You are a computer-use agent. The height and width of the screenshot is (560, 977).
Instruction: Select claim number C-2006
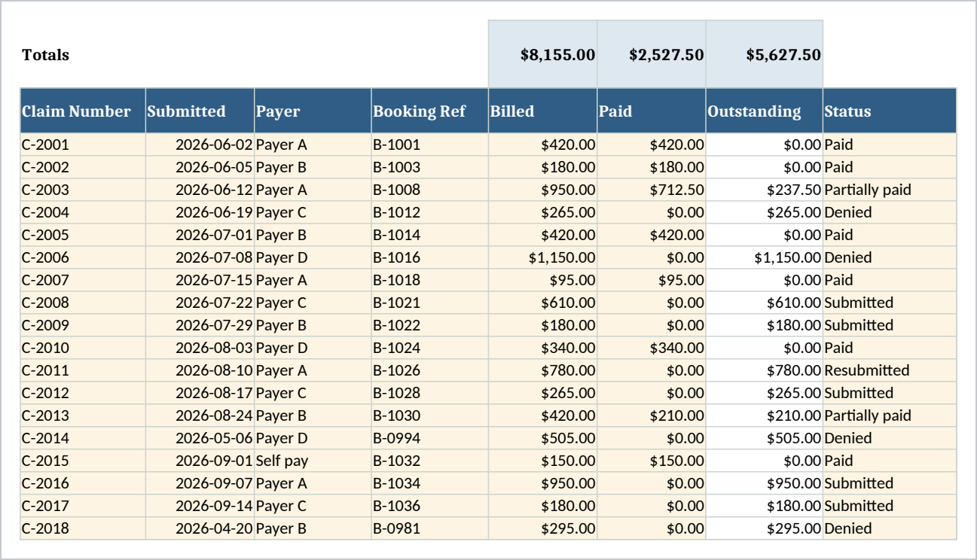pyautogui.click(x=83, y=257)
